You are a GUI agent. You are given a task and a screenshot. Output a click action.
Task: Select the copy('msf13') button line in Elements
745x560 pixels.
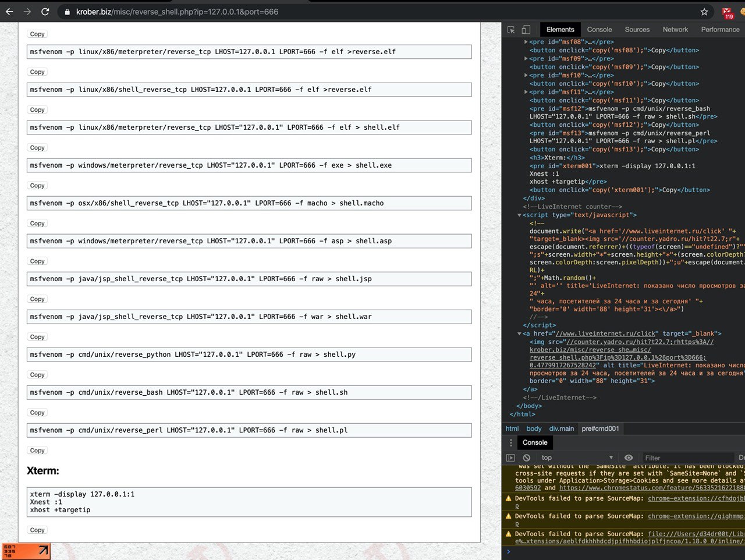click(615, 150)
